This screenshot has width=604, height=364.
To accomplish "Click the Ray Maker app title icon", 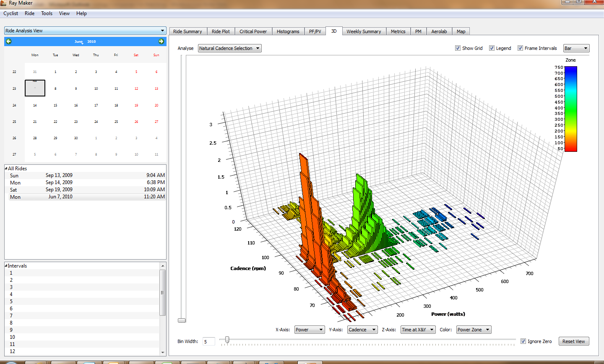I will (3, 3).
